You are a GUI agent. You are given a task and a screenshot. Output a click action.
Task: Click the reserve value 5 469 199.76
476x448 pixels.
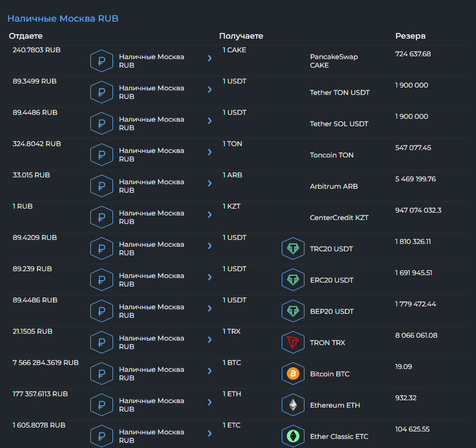click(x=415, y=179)
